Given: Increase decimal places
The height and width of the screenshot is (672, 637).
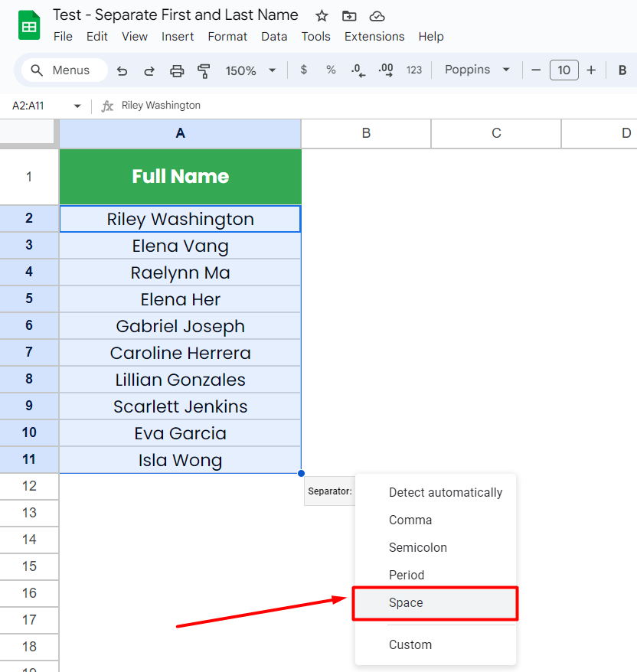Looking at the screenshot, I should 386,70.
